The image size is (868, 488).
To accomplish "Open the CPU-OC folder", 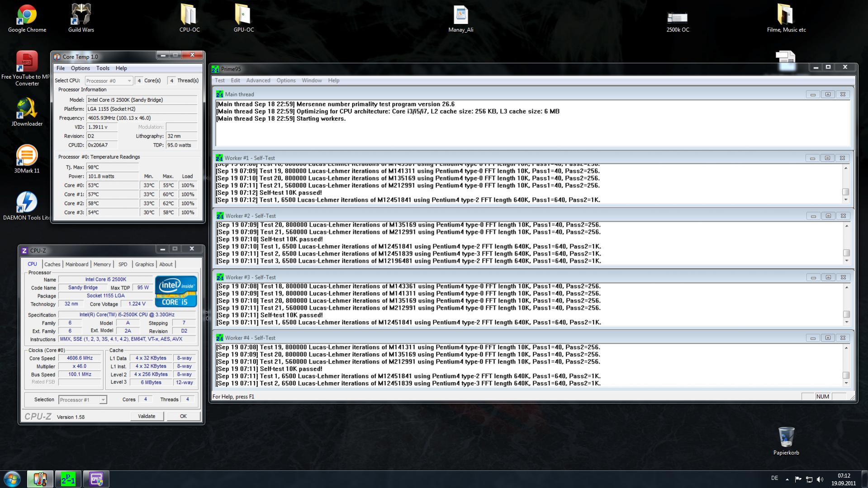I will [189, 19].
